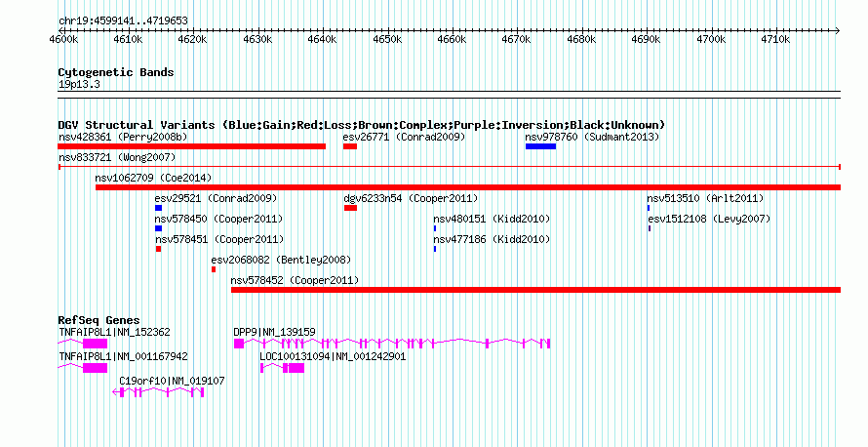Open the nsv578452 (Cooper2011) variant label
This screenshot has height=447, width=868.
pos(295,280)
